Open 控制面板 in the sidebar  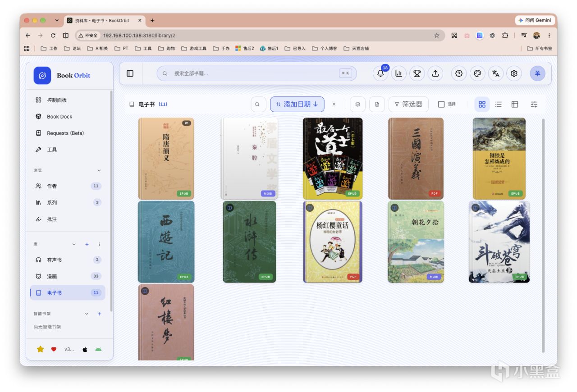click(68, 100)
